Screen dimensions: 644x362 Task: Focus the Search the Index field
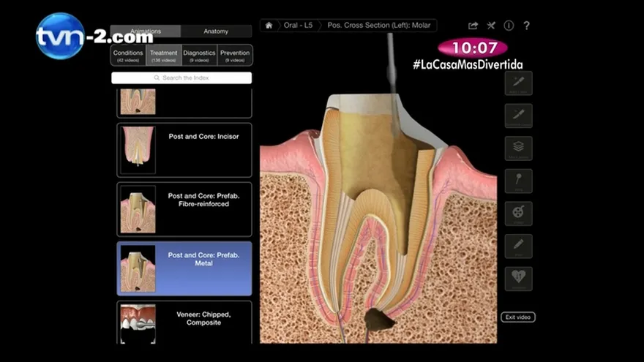click(x=181, y=78)
